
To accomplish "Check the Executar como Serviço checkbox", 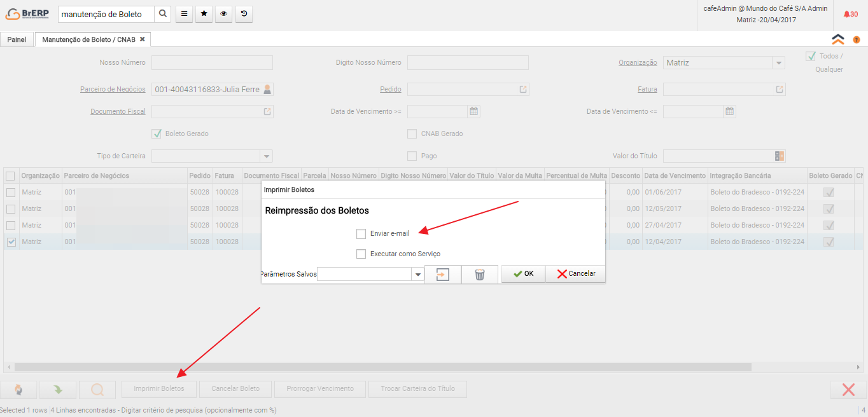I will tap(361, 254).
